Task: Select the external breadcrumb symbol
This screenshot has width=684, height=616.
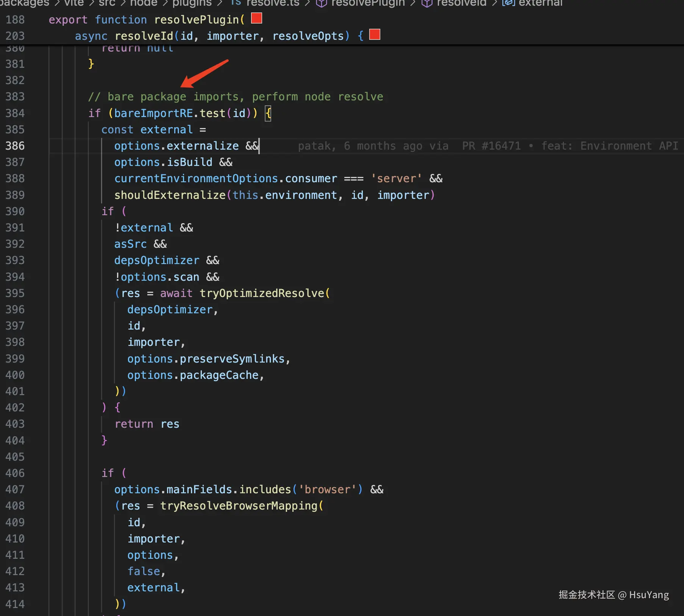Action: 540,3
